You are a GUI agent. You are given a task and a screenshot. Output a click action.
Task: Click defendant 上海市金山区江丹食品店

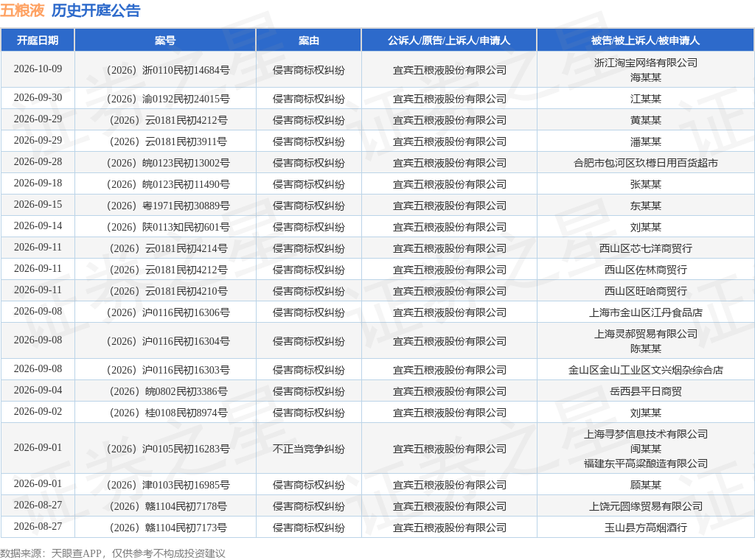click(646, 312)
